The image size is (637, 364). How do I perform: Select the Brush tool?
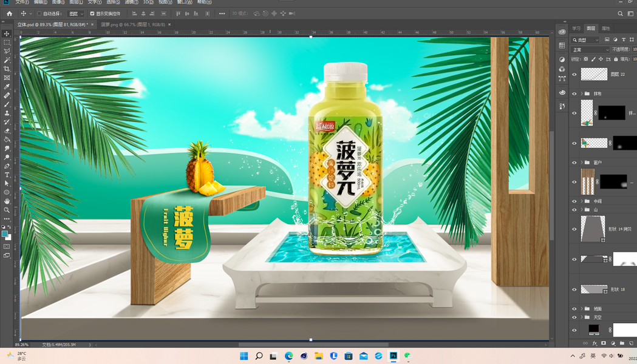tap(7, 104)
